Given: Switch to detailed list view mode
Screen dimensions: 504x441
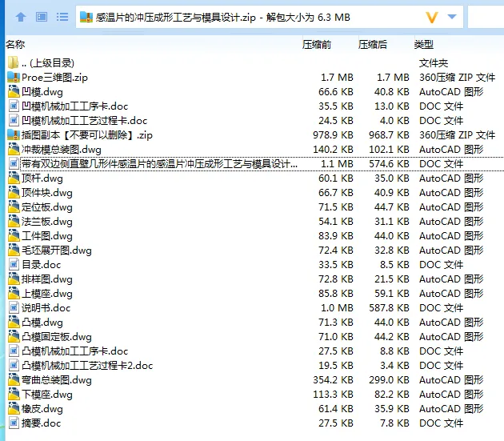Looking at the screenshot, I should [62, 17].
